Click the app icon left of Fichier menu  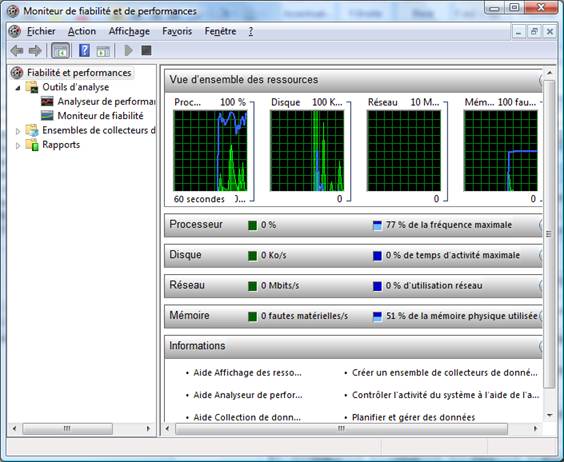pyautogui.click(x=15, y=32)
